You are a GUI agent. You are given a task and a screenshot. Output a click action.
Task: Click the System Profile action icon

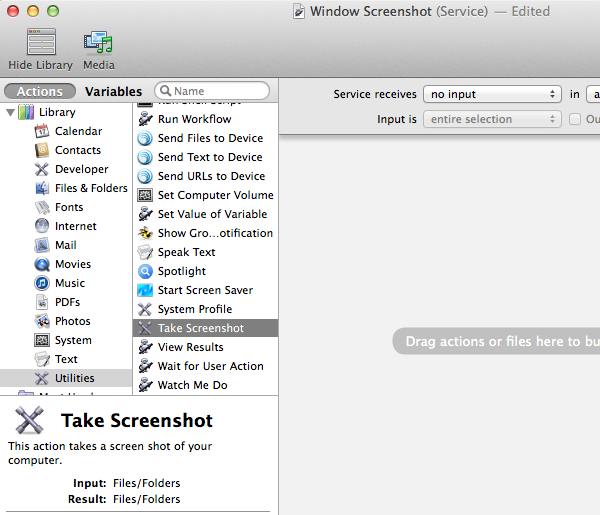point(145,309)
